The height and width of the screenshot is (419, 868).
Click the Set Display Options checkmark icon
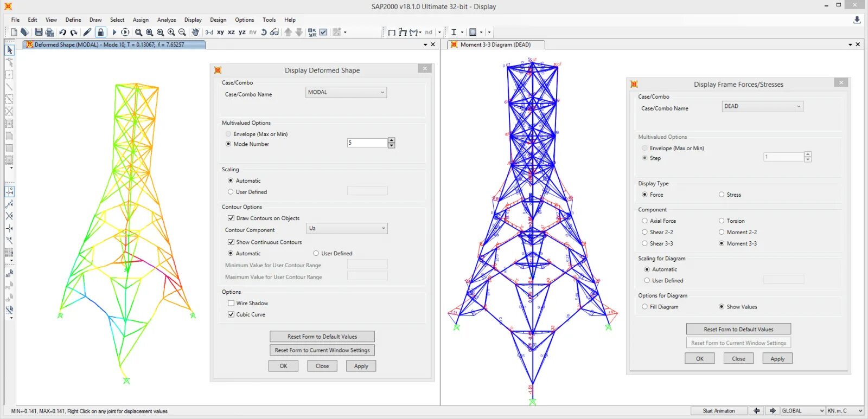point(323,33)
